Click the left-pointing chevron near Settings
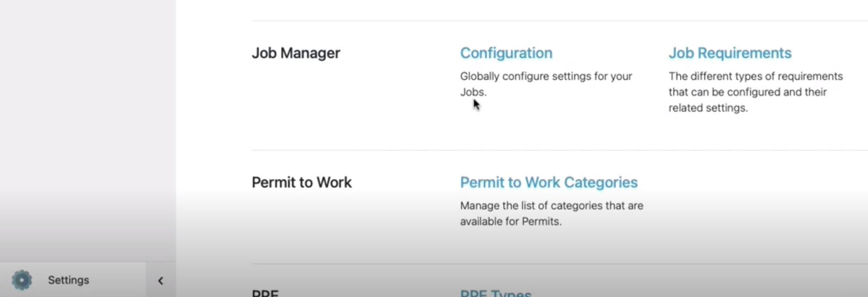868x297 pixels. tap(161, 281)
